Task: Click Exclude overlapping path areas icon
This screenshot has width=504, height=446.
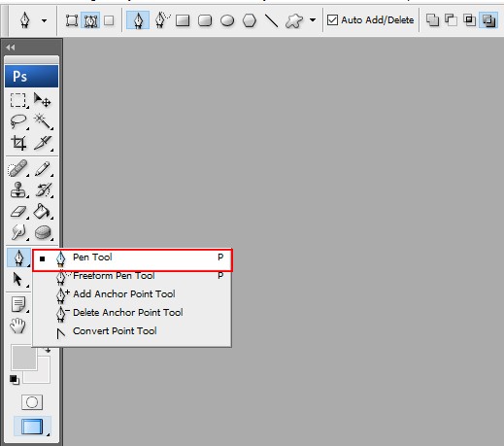Action: click(488, 20)
